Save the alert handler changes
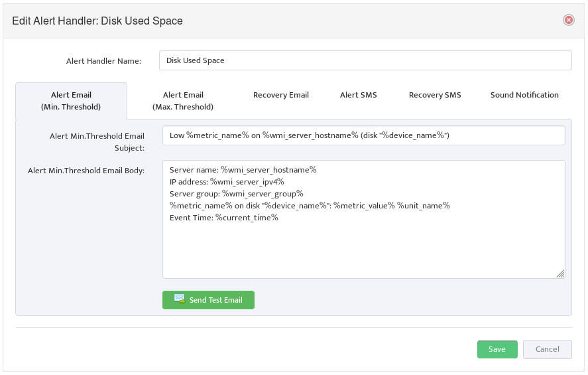 click(497, 349)
